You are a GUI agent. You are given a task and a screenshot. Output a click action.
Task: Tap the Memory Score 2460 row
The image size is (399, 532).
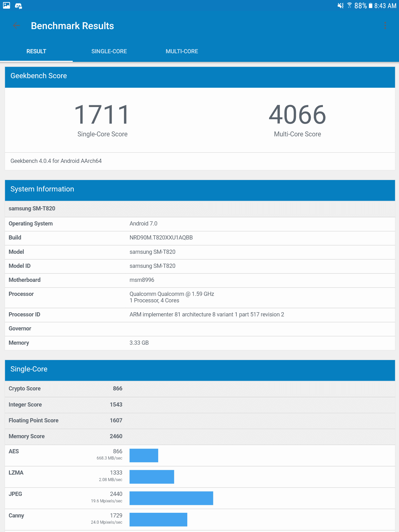(x=200, y=436)
